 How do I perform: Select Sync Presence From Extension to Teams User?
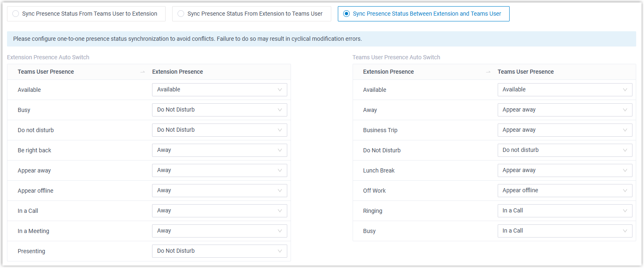[x=181, y=14]
